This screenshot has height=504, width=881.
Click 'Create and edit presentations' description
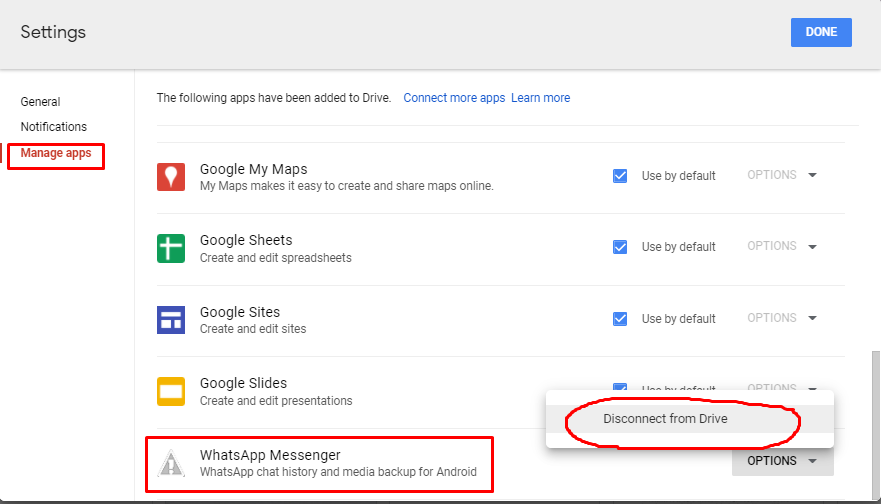pyautogui.click(x=276, y=401)
